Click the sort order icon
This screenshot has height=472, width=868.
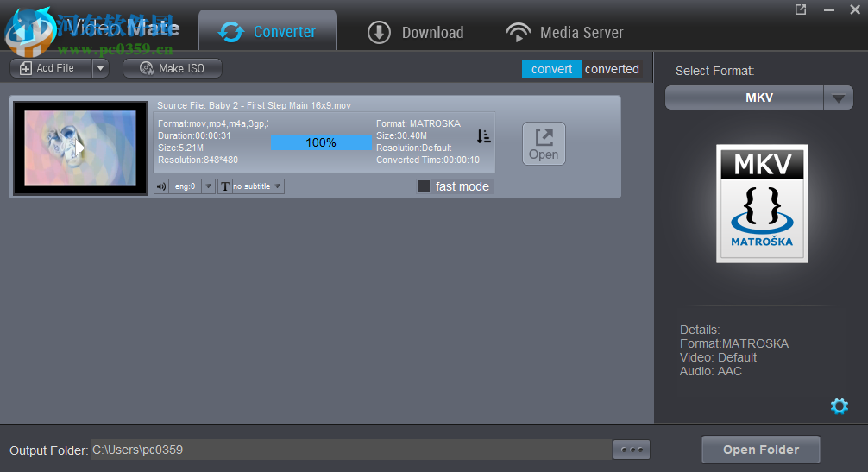click(x=483, y=136)
